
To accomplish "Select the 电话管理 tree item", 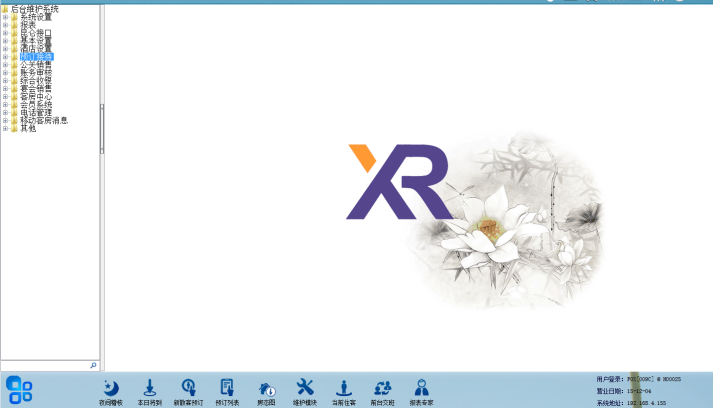I will click(x=36, y=112).
